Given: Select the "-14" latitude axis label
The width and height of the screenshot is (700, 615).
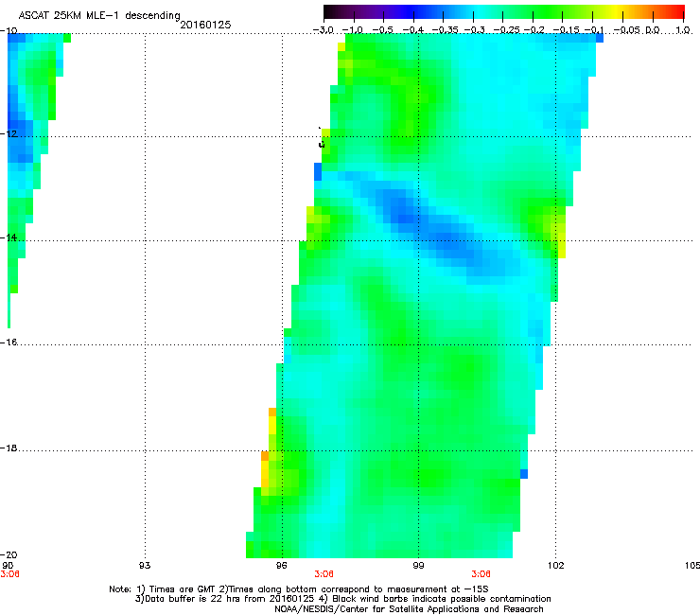Looking at the screenshot, I should point(9,237).
